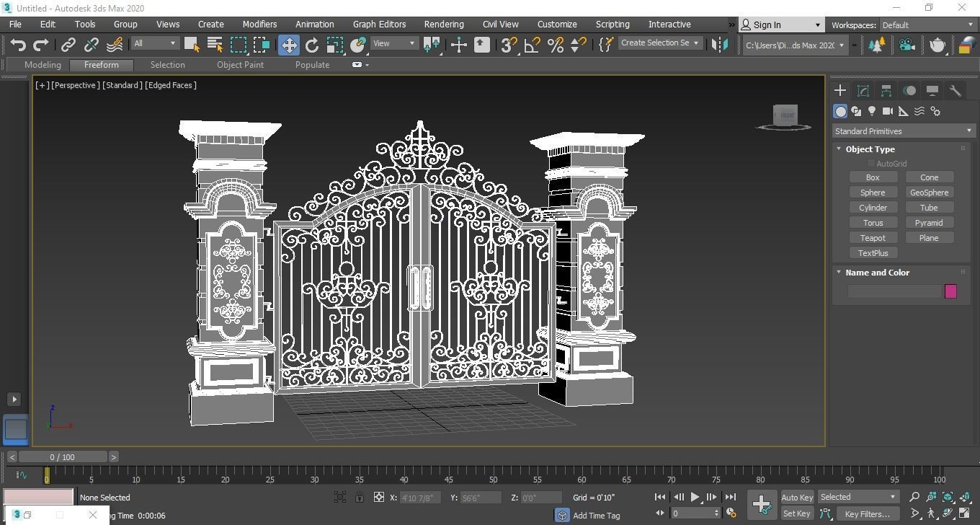Click Add Time Tag at the bottom

(597, 515)
